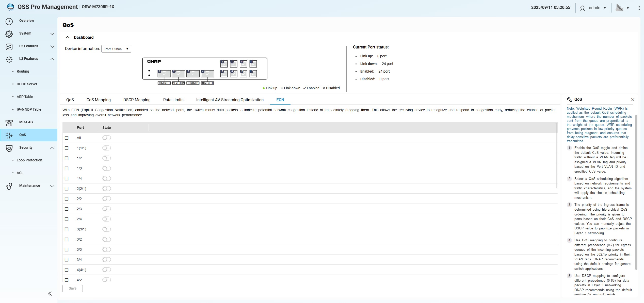Toggle ECN state for All ports
Image resolution: width=644 pixels, height=303 pixels.
(x=107, y=138)
